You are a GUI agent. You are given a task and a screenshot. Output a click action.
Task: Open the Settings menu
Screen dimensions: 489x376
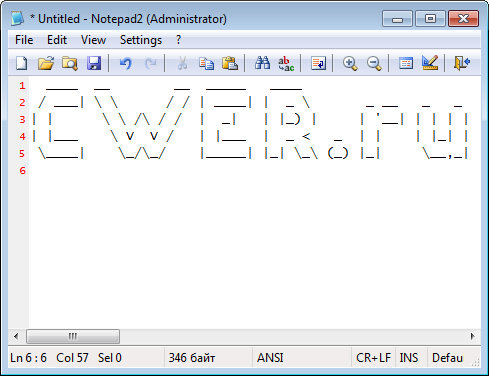141,40
